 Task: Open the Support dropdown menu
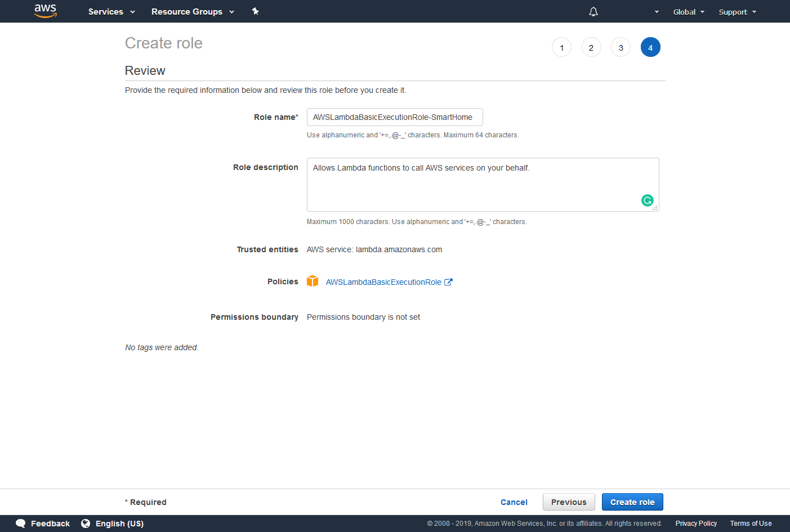pyautogui.click(x=738, y=12)
